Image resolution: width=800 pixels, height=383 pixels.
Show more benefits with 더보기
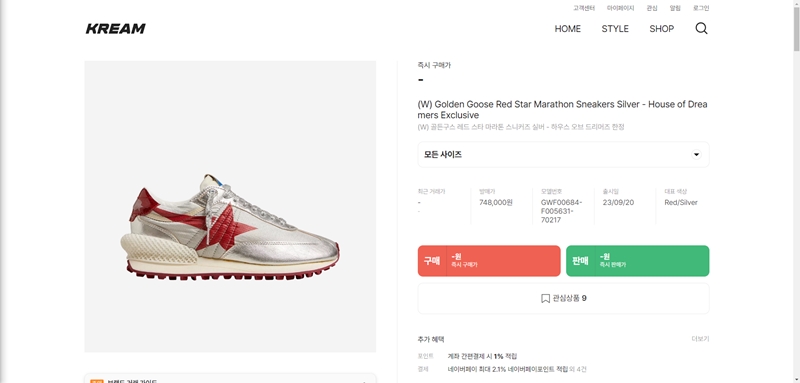pyautogui.click(x=700, y=339)
